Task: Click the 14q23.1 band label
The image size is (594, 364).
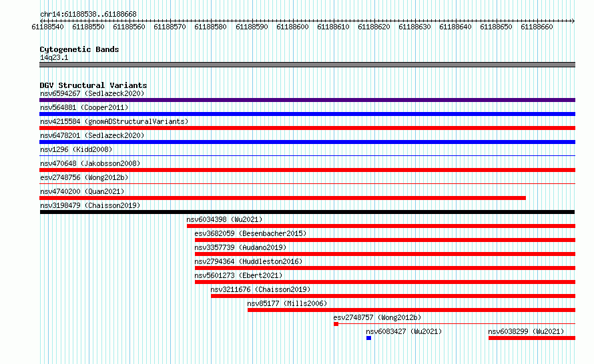Action: [54, 57]
